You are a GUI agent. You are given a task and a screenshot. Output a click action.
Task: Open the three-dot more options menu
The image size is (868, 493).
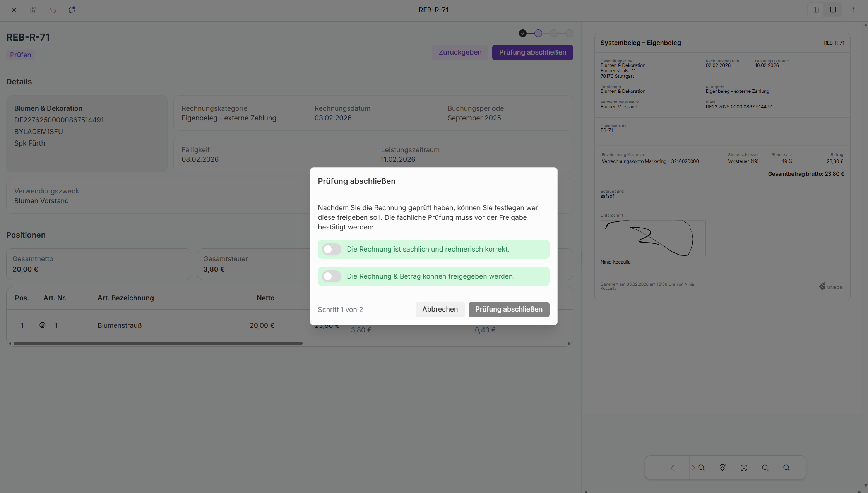(x=853, y=10)
